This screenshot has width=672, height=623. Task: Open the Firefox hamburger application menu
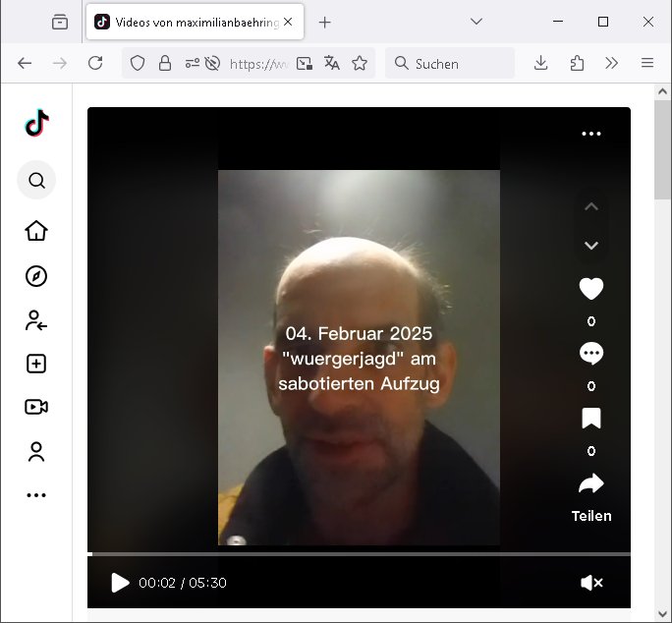point(647,63)
